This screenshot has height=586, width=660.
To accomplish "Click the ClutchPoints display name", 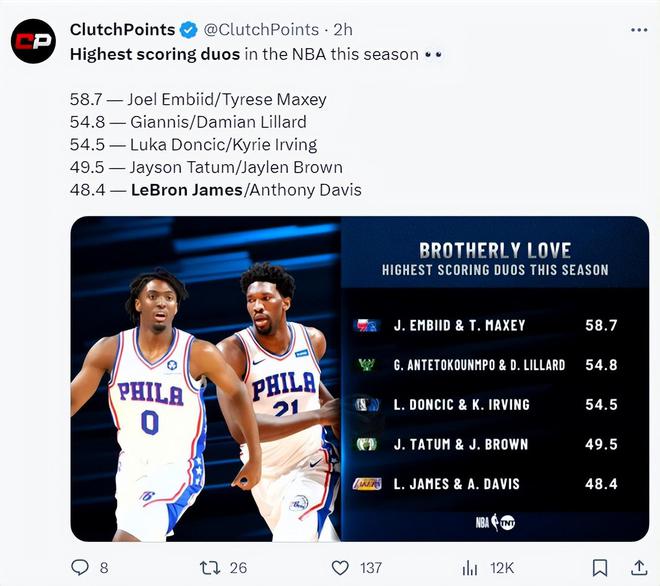I will [122, 30].
